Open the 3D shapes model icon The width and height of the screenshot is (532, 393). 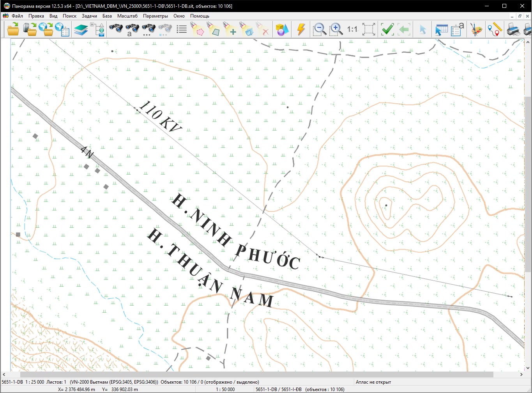(282, 29)
